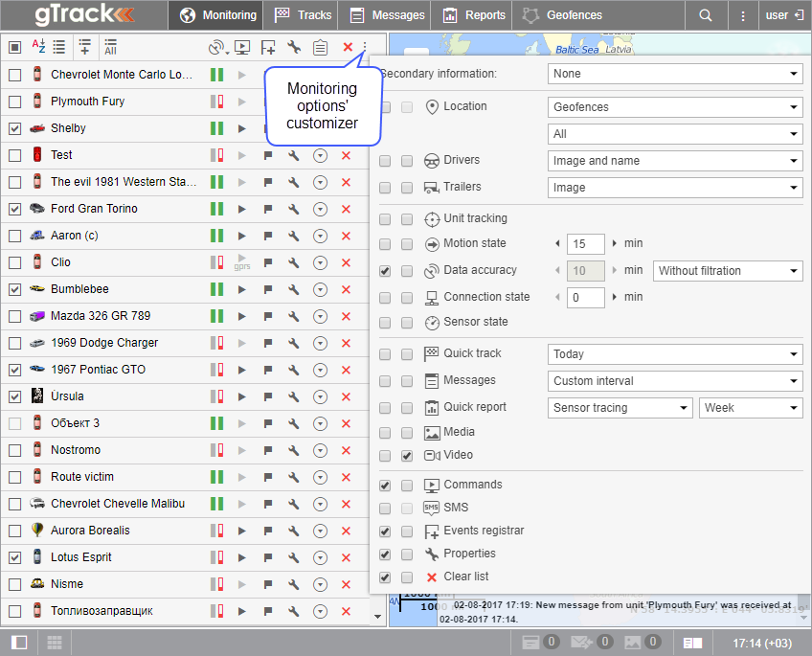Sort the unit list alphabetically A-Z
Image resolution: width=812 pixels, height=656 pixels.
point(38,47)
